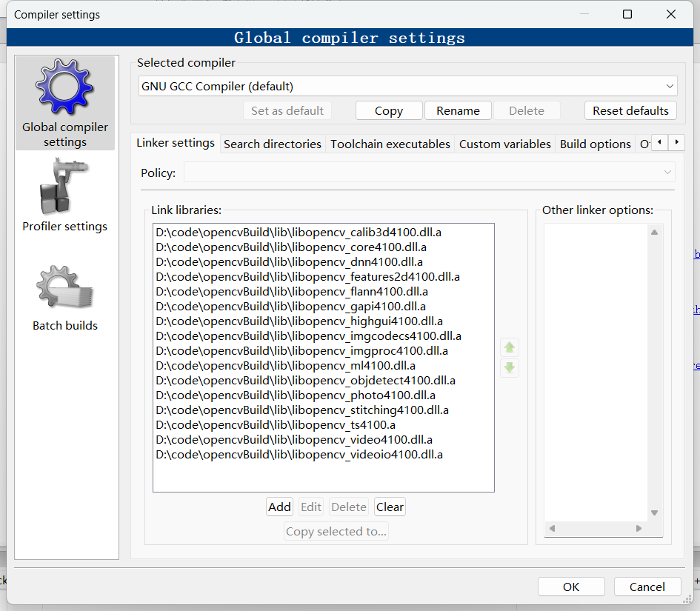700x611 pixels.
Task: Click the Rename compiler button
Action: pos(458,110)
